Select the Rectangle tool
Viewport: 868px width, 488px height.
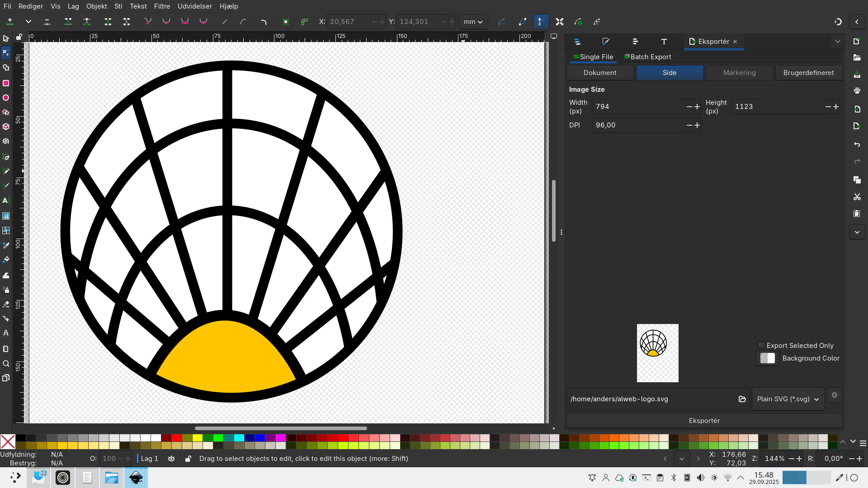click(6, 83)
